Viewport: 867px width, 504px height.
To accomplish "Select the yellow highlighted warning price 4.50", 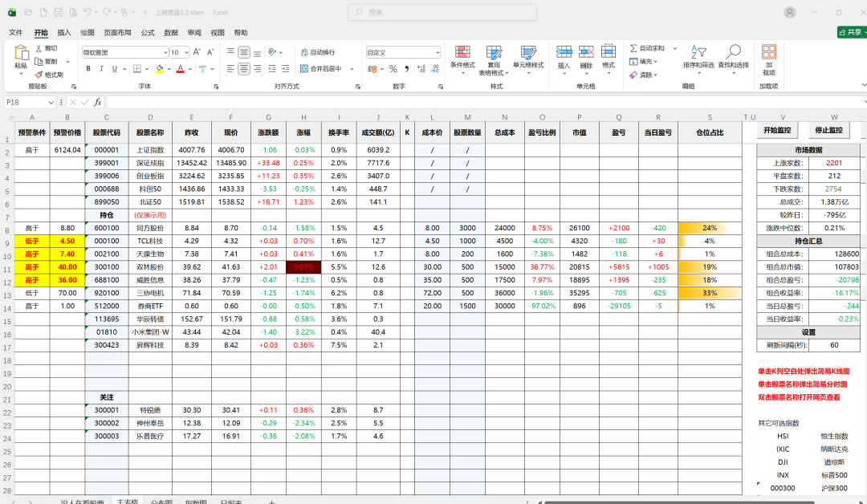I will [67, 240].
